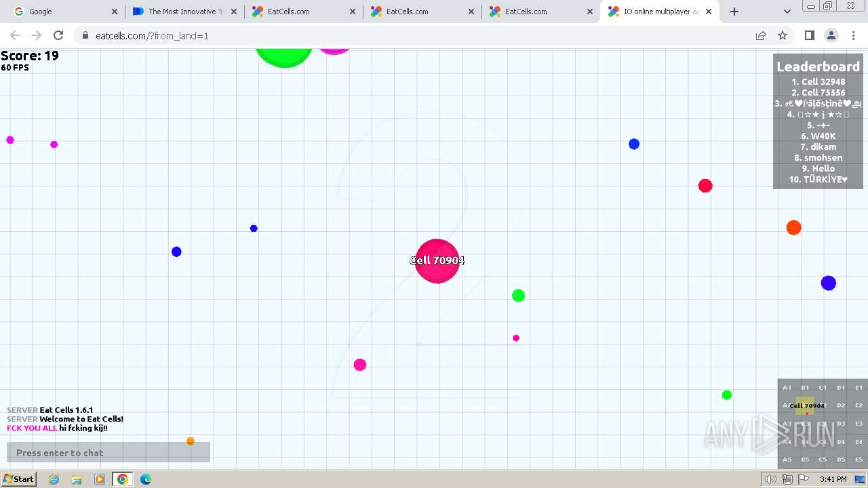
Task: Click the Press enter to chat box
Action: pyautogui.click(x=108, y=453)
